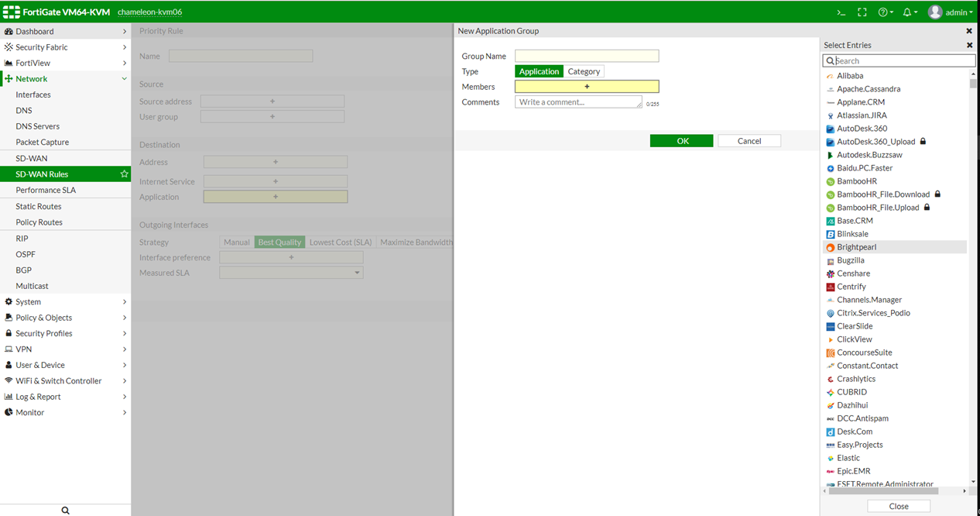Open the Packet Capture menu item
Image resolution: width=980 pixels, height=516 pixels.
pyautogui.click(x=43, y=143)
